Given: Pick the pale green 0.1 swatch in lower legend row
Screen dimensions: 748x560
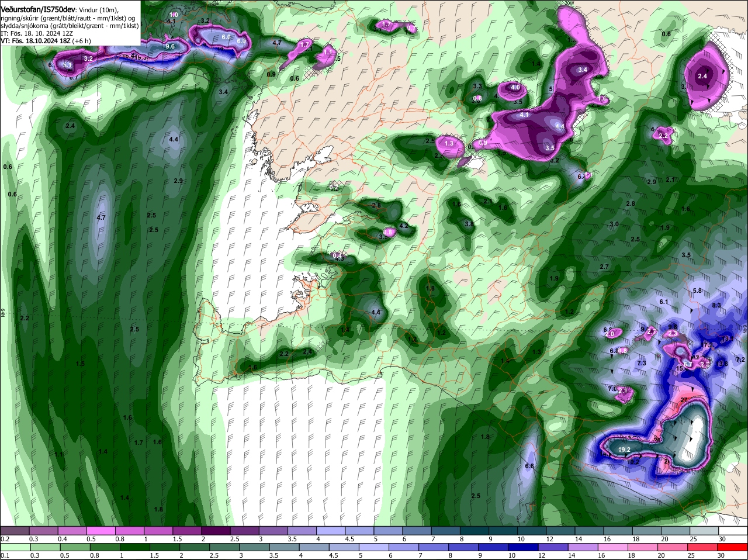Looking at the screenshot, I should [15, 547].
